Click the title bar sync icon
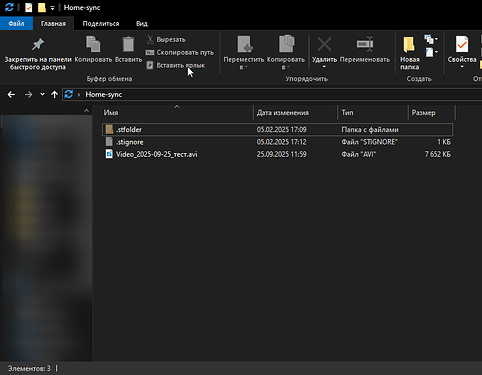482x375 pixels. [9, 7]
